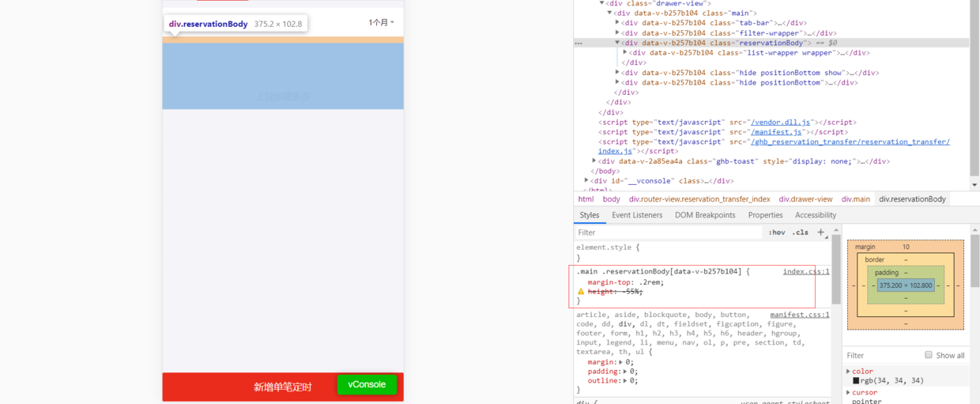Click the Styles Filter input field

tap(669, 232)
